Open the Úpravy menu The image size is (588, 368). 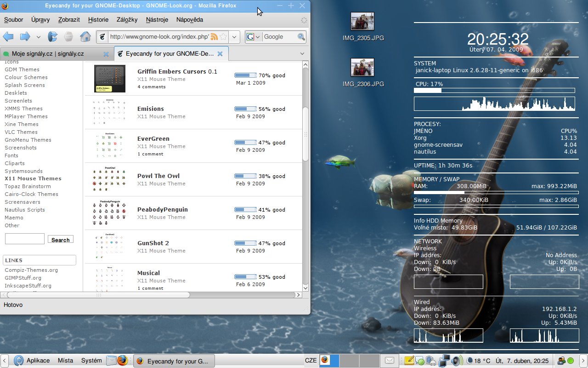point(40,20)
